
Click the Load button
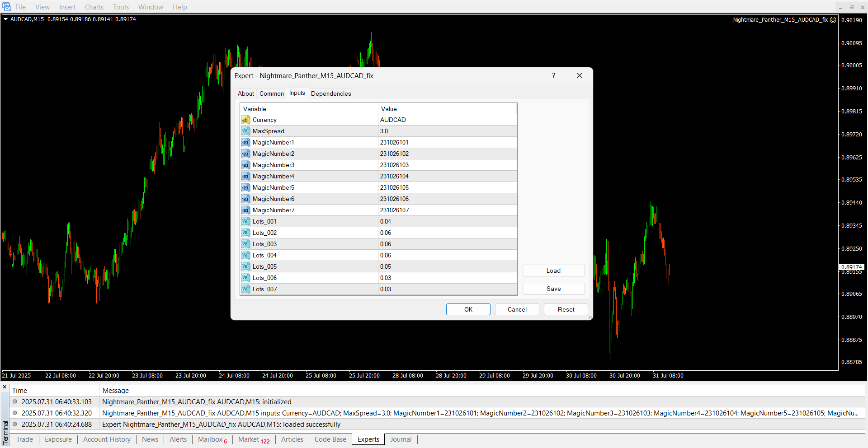[553, 271]
